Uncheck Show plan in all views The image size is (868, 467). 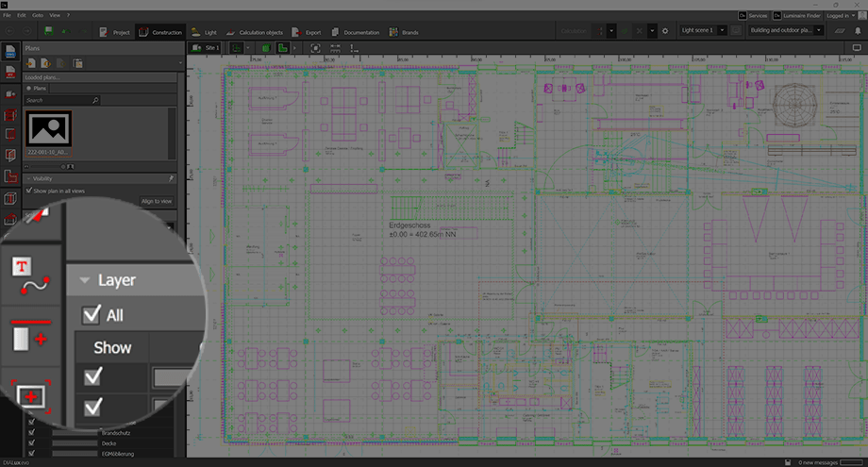pos(29,190)
